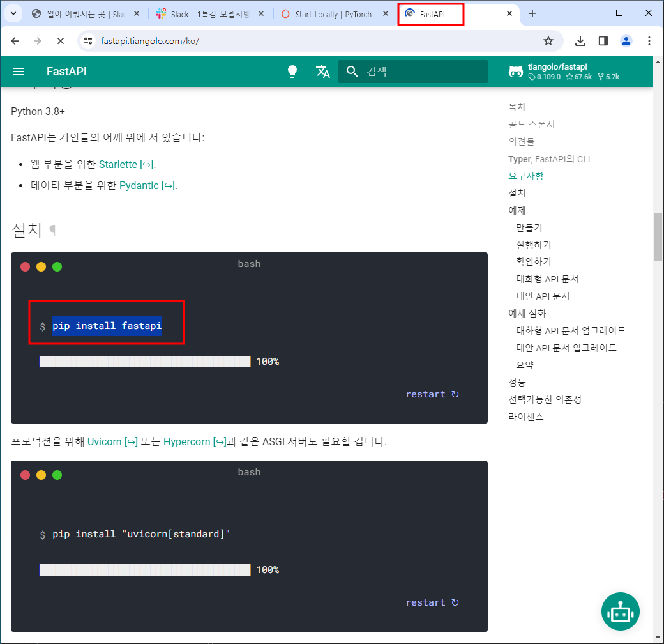Close the PyTorch tab

click(386, 14)
